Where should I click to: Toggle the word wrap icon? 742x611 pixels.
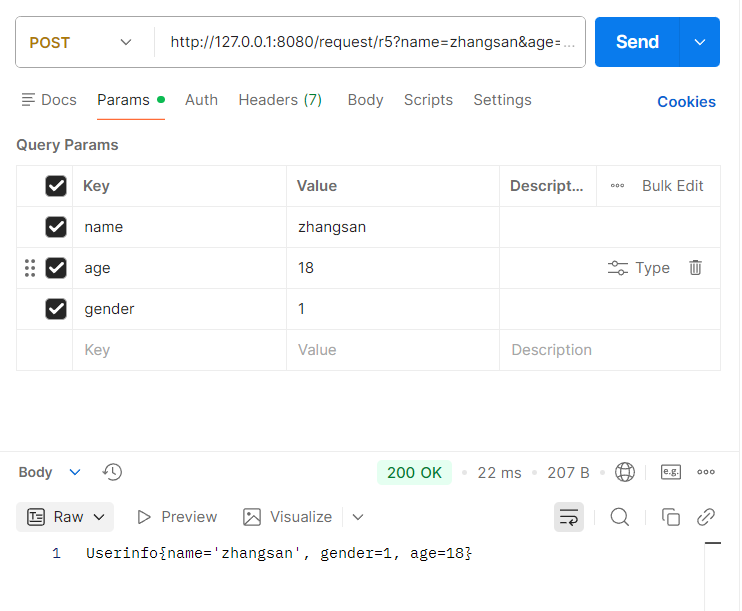(x=569, y=517)
